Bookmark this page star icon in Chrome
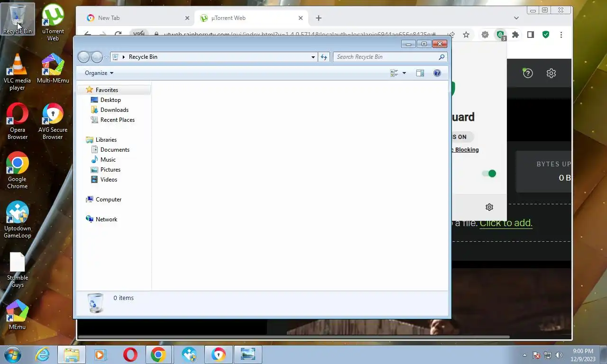The height and width of the screenshot is (364, 607). click(x=466, y=35)
